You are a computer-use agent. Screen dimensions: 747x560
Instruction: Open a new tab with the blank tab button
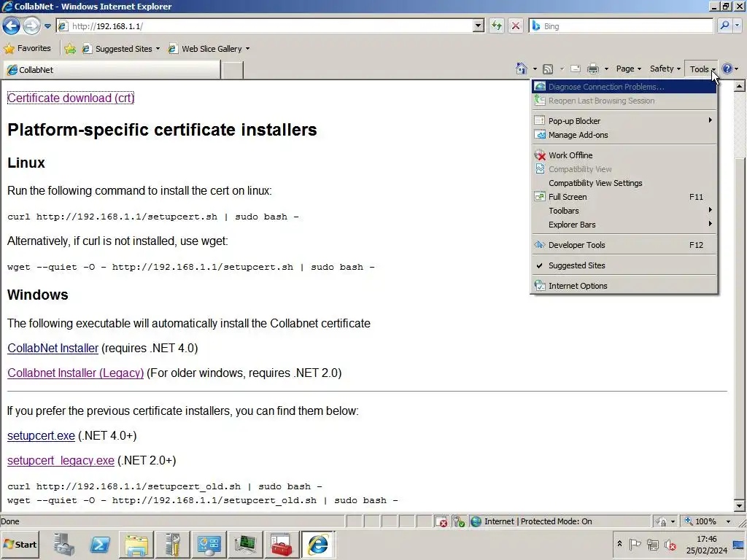[233, 70]
